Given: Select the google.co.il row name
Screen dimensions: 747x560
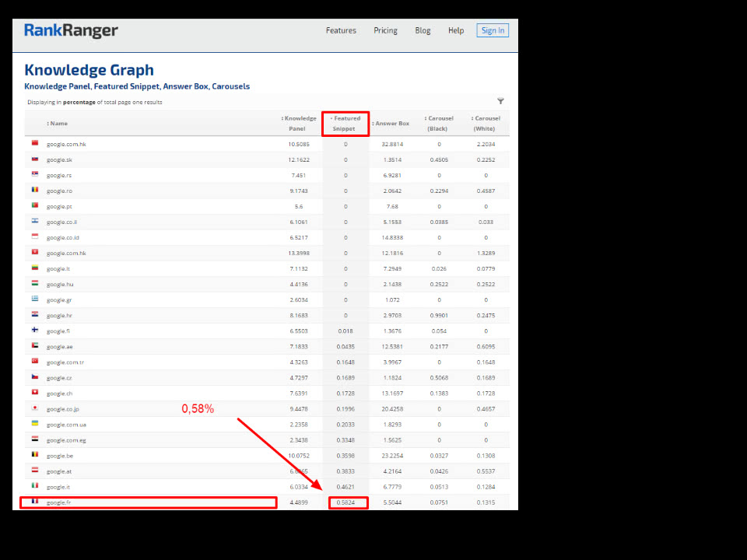Looking at the screenshot, I should tap(62, 222).
